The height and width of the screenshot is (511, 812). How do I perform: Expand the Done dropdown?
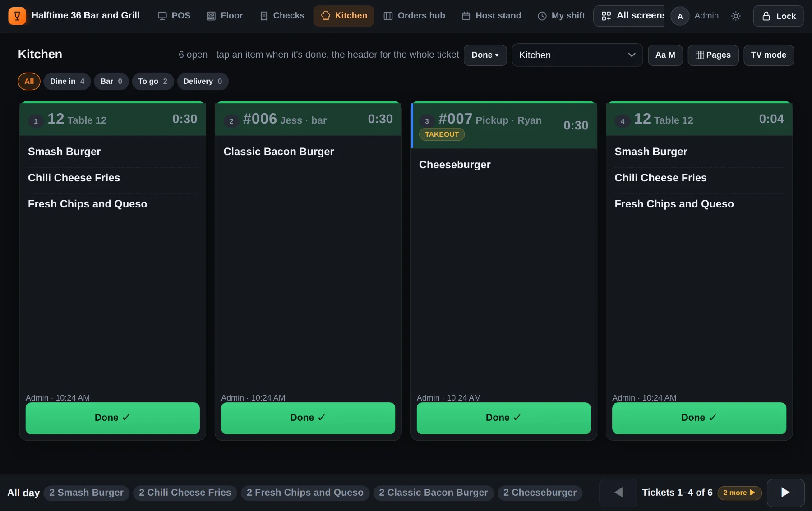point(485,55)
